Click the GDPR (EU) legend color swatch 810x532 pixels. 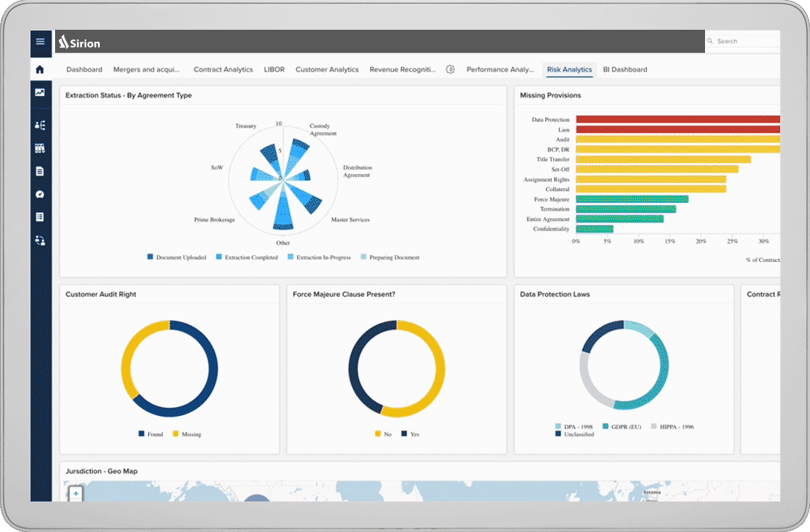(605, 427)
